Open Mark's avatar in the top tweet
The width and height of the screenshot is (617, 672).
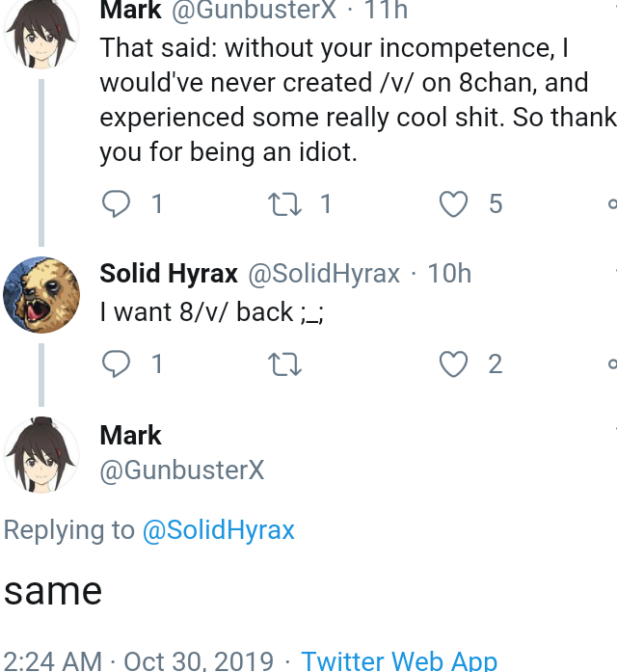tap(41, 32)
